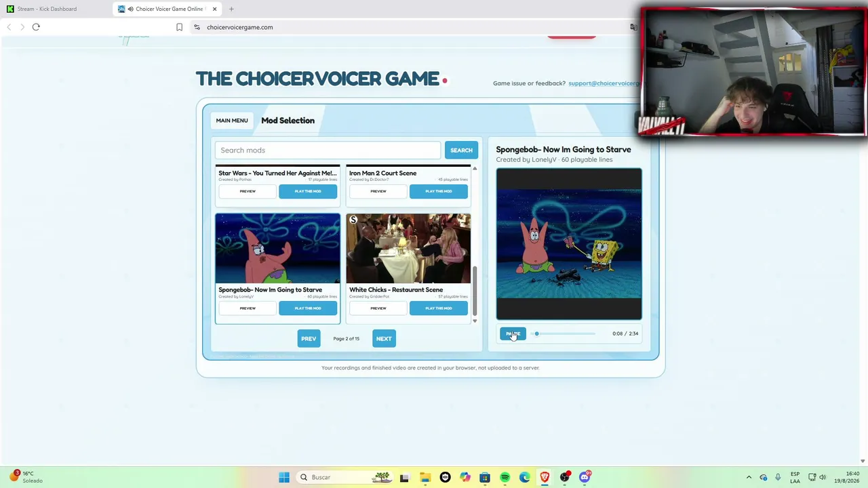Preview the Spongebob Now Im Going to Starve mod

tap(248, 308)
